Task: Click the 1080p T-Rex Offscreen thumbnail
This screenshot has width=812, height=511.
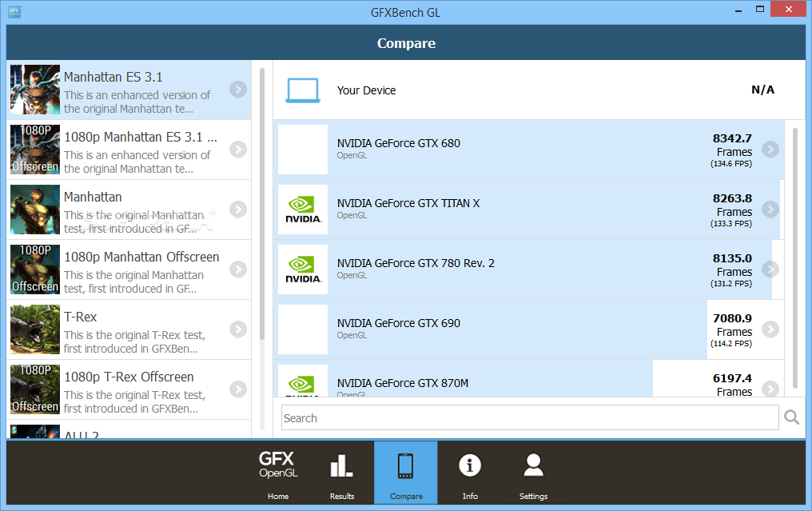Action: tap(35, 389)
